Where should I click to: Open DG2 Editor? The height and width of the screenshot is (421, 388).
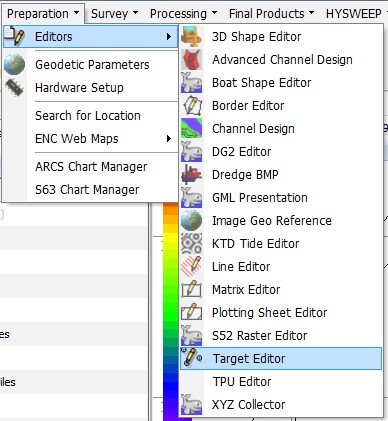click(x=241, y=151)
